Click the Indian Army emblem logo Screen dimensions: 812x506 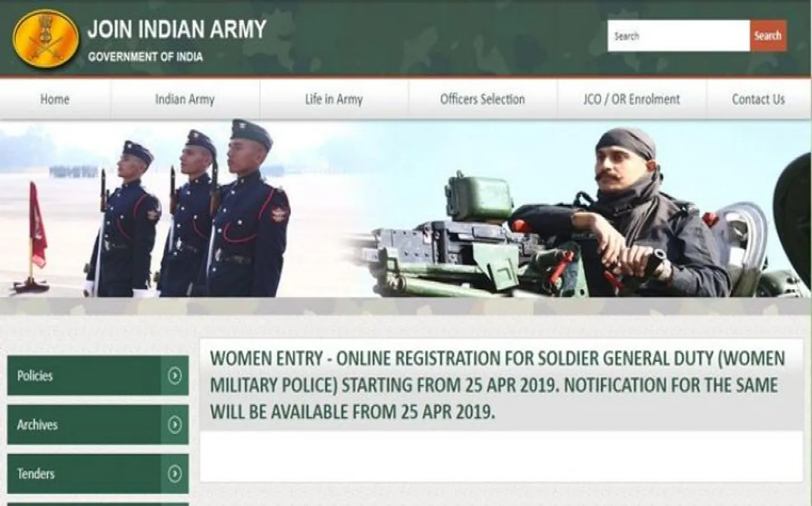[46, 39]
